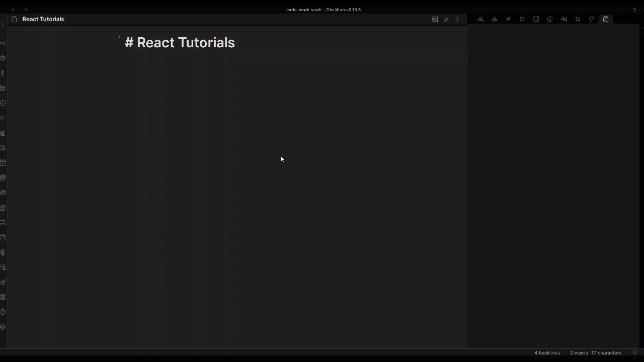Click the stacked cards ribbon icon
Image resolution: width=644 pixels, height=362 pixels.
pyautogui.click(x=3, y=193)
